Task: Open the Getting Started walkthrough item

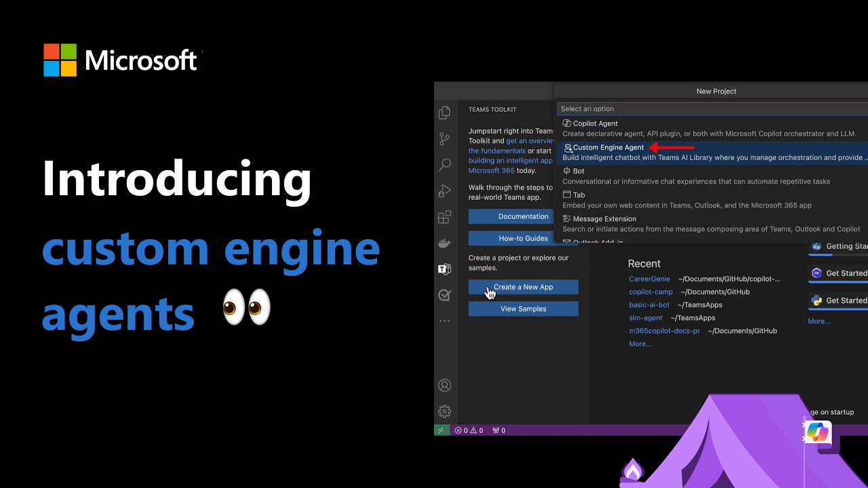Action: coord(839,246)
